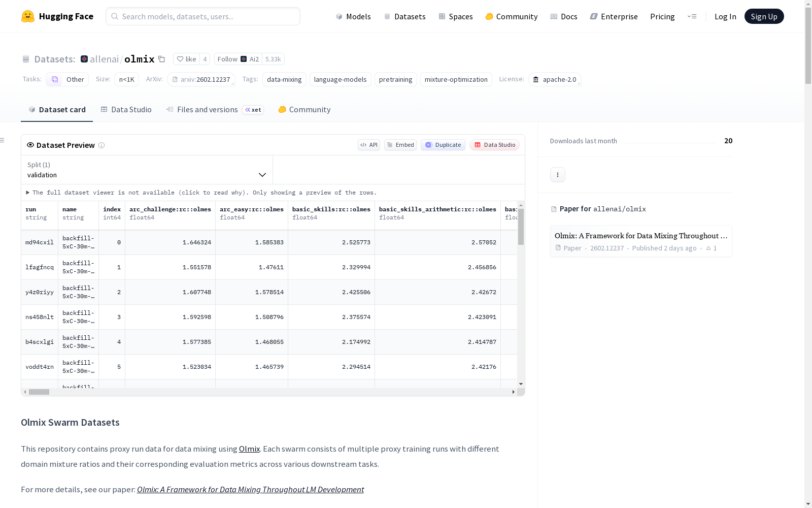The width and height of the screenshot is (812, 508).
Task: Click the apache-2.0 license tag
Action: click(555, 79)
